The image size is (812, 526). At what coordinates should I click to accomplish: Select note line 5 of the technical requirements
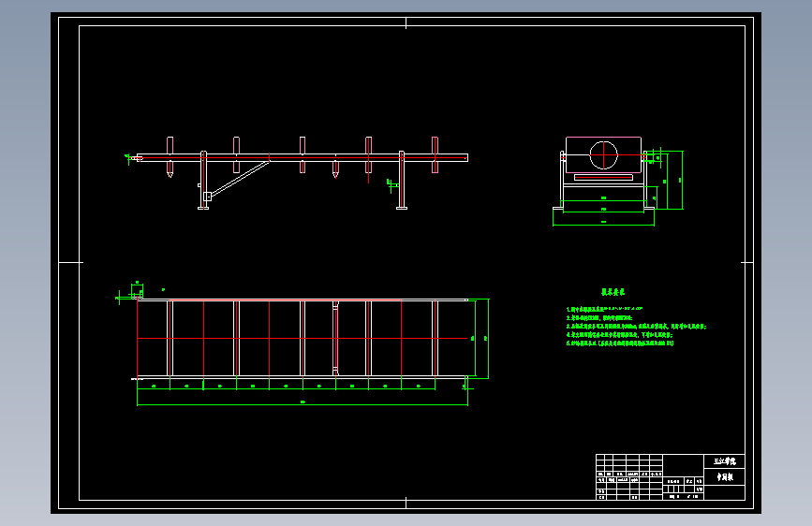[x=620, y=343]
